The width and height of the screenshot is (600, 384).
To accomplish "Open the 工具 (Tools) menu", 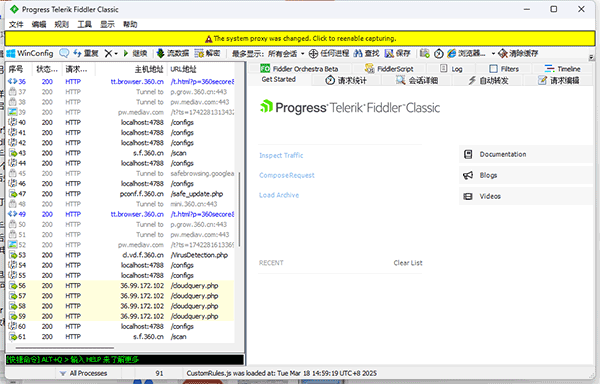I will 85,24.
